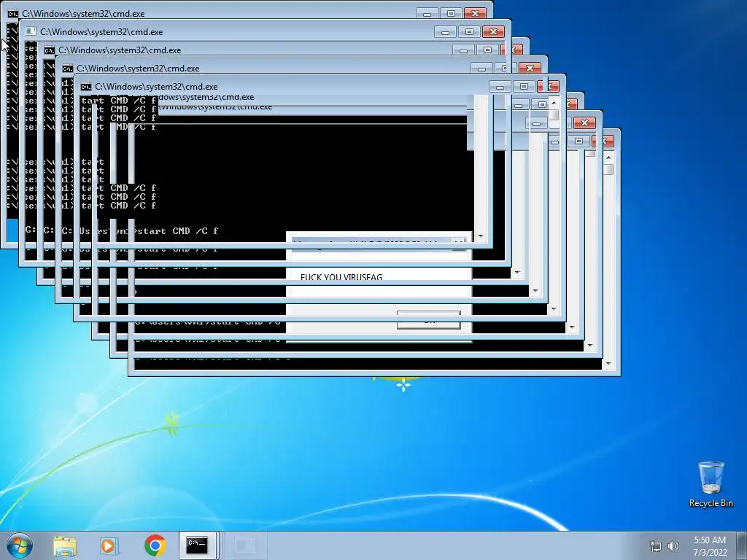Open Google Chrome from the taskbar
This screenshot has width=747, height=560.
155,545
